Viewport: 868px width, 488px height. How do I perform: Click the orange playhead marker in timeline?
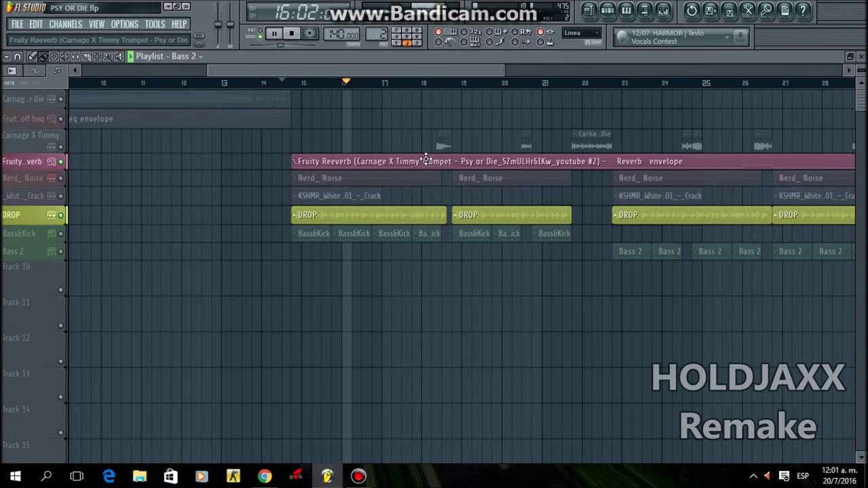(x=346, y=81)
